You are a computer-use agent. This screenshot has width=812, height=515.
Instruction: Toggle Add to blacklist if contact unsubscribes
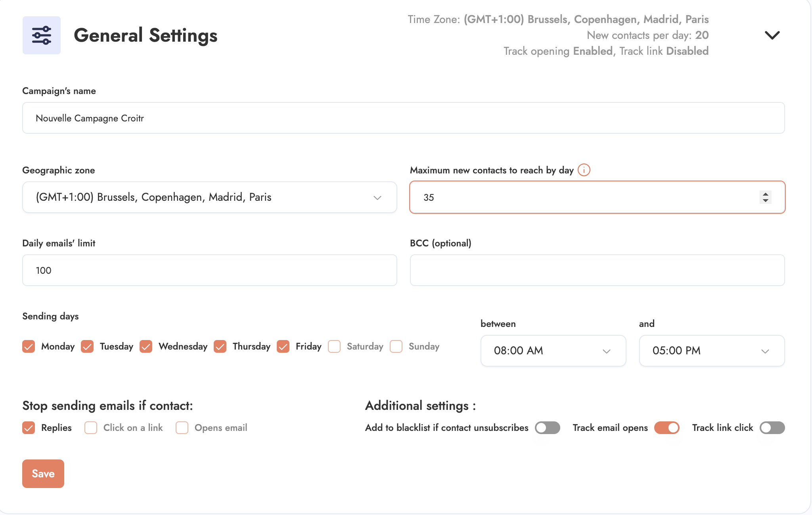point(547,428)
